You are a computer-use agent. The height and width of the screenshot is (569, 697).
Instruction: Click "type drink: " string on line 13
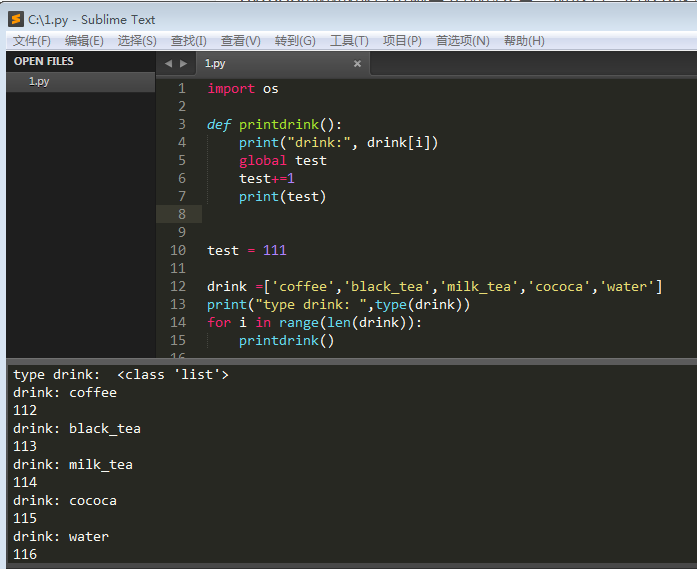pyautogui.click(x=311, y=305)
